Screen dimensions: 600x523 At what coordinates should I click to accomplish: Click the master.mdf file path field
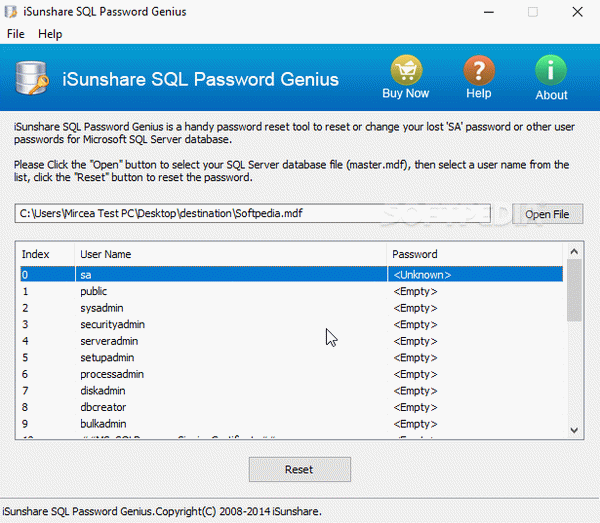[x=253, y=213]
